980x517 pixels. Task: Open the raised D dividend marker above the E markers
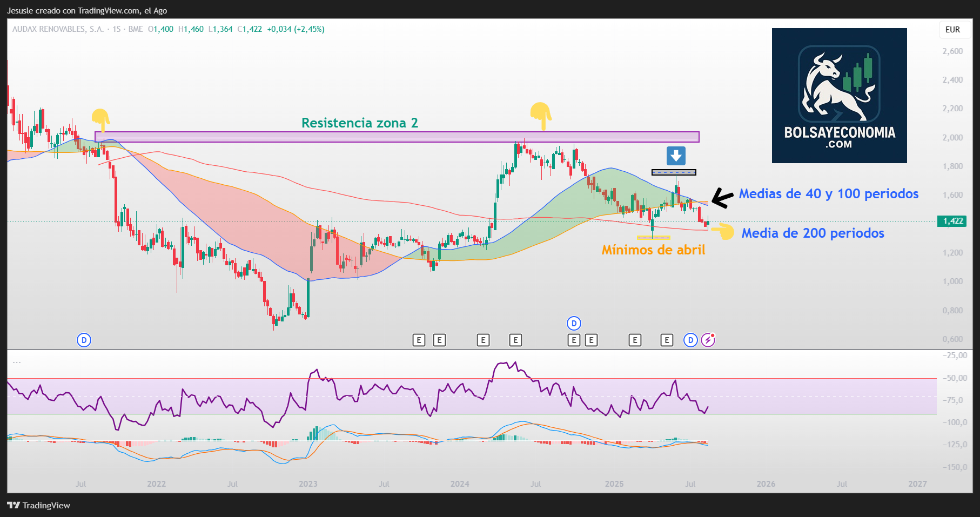[574, 323]
